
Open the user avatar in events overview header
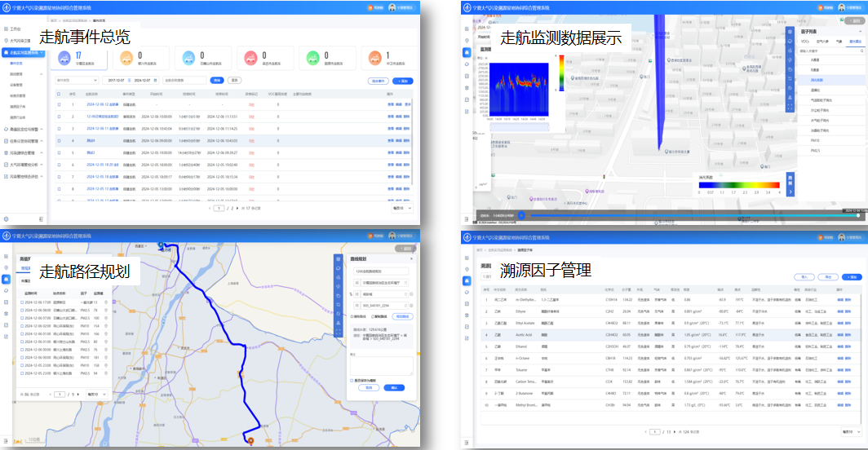click(x=392, y=8)
